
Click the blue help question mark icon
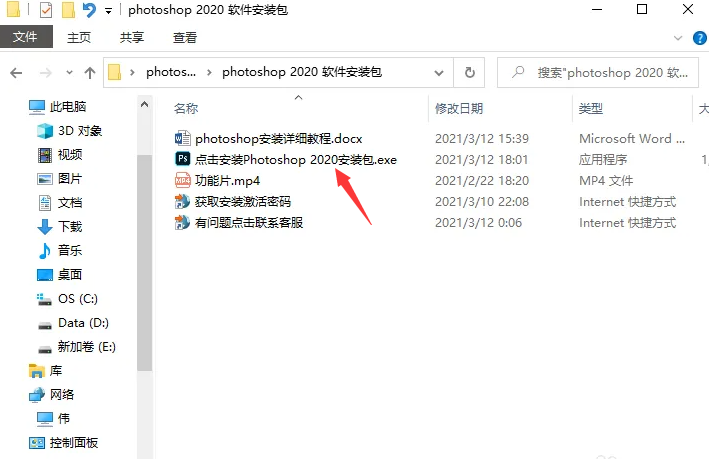[x=700, y=38]
